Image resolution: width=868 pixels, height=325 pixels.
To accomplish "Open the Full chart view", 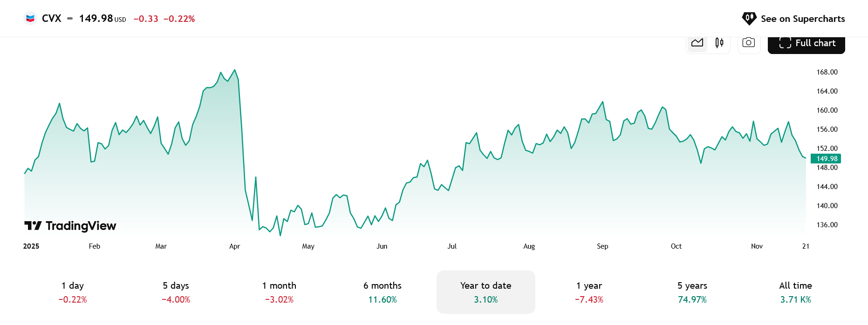I will (806, 43).
